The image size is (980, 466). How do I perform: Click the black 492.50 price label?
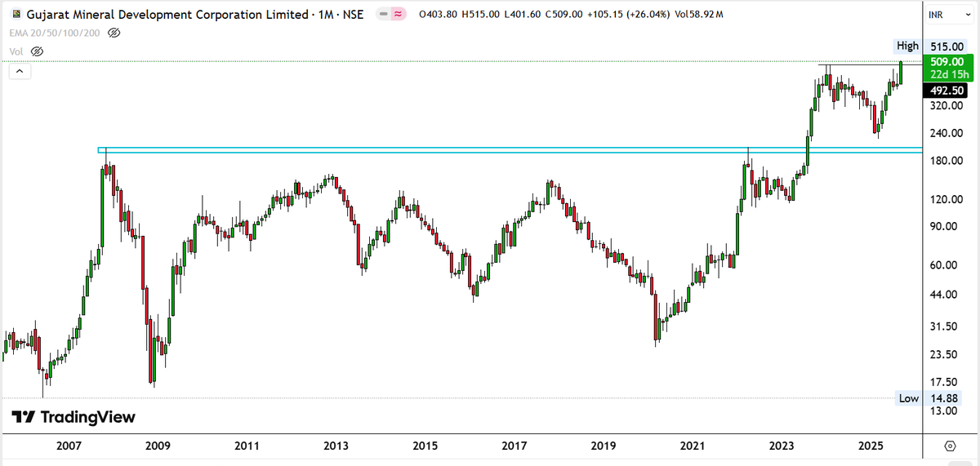[x=946, y=91]
